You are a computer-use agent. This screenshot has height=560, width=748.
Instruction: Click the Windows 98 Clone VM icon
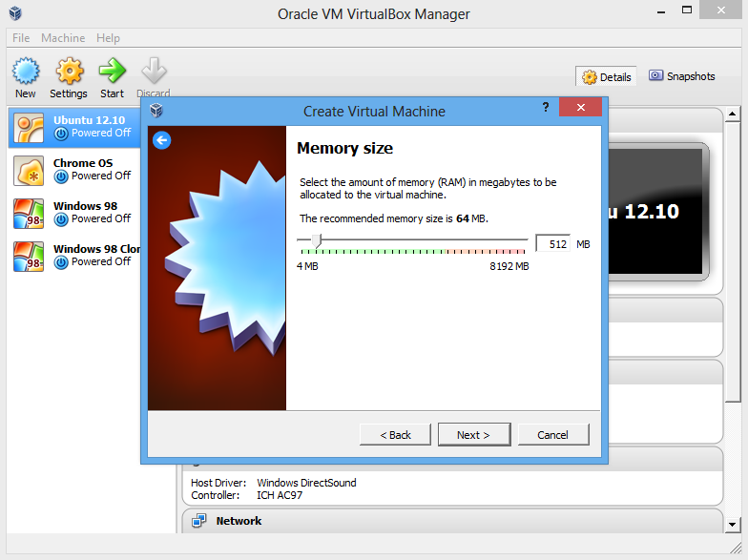click(x=29, y=256)
